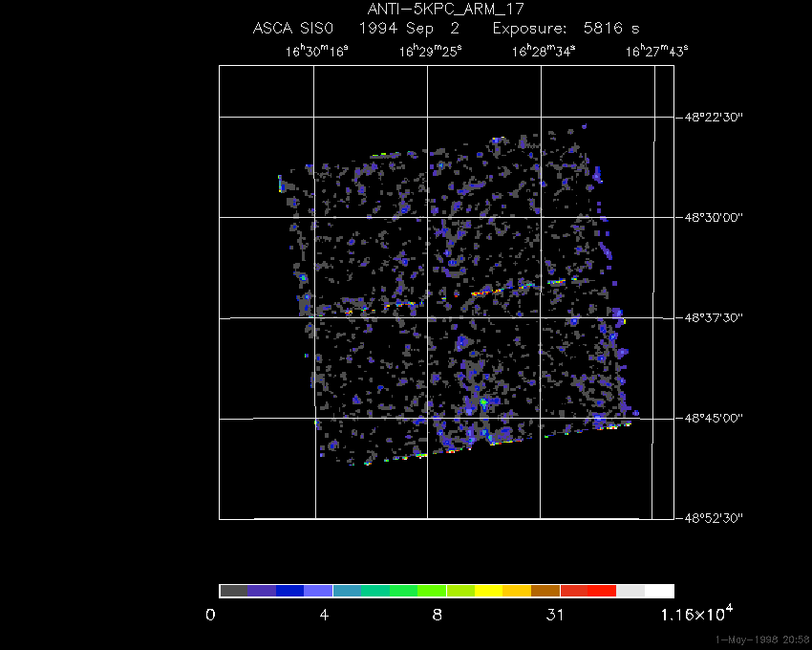The width and height of the screenshot is (812, 650).
Task: Click the 16h27m43s right ascension label
Action: pyautogui.click(x=656, y=51)
